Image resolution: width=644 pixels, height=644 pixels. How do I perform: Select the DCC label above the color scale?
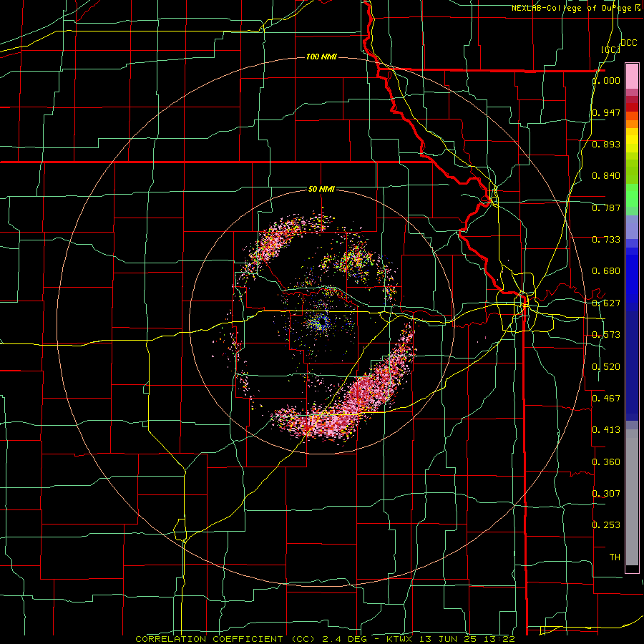click(x=628, y=43)
